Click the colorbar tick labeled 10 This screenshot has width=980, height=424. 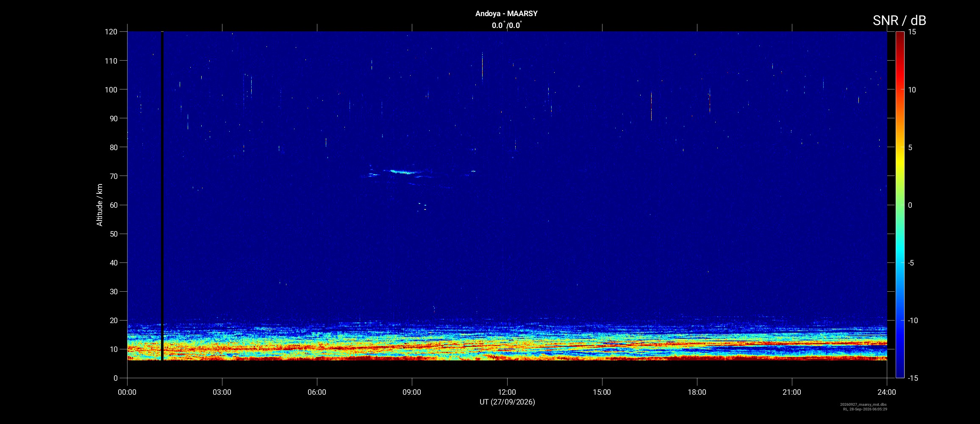pos(912,90)
